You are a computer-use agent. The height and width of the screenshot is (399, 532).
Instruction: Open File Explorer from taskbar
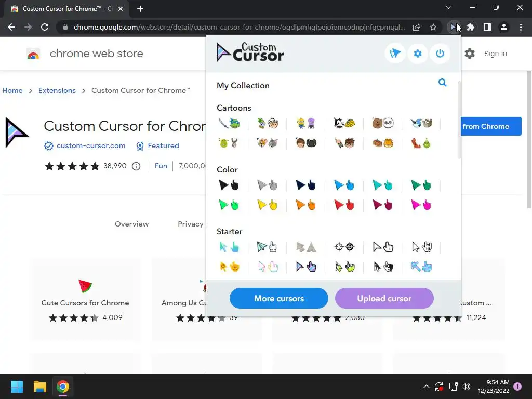(x=39, y=387)
